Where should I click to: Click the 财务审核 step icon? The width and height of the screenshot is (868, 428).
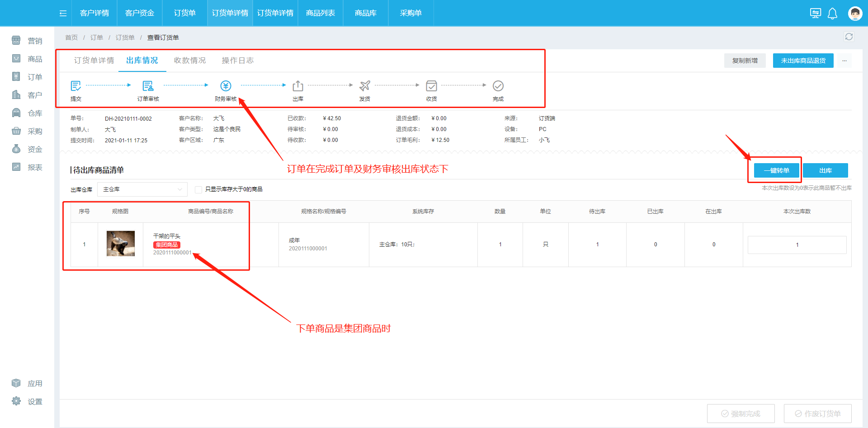pos(226,86)
